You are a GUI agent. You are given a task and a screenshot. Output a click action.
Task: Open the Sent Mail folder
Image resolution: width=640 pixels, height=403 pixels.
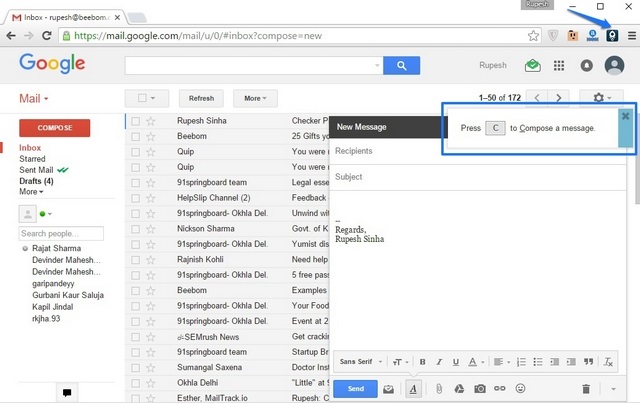pos(36,170)
